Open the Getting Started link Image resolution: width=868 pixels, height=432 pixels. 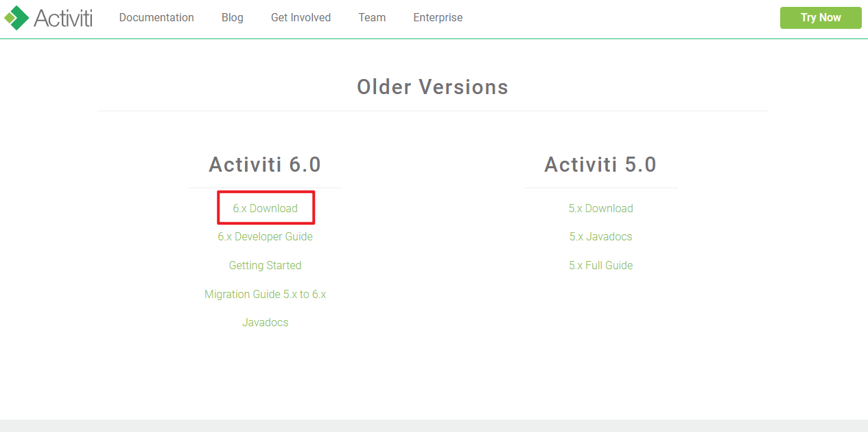265,266
